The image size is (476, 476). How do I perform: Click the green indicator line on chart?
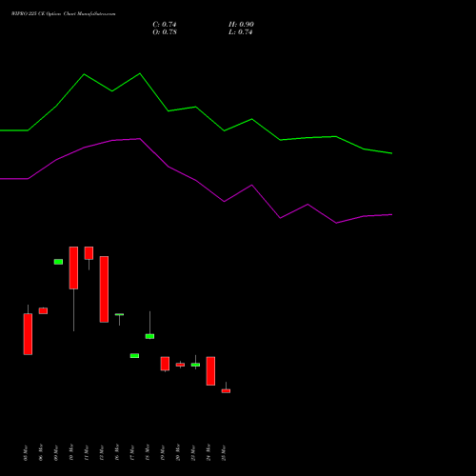(196, 108)
